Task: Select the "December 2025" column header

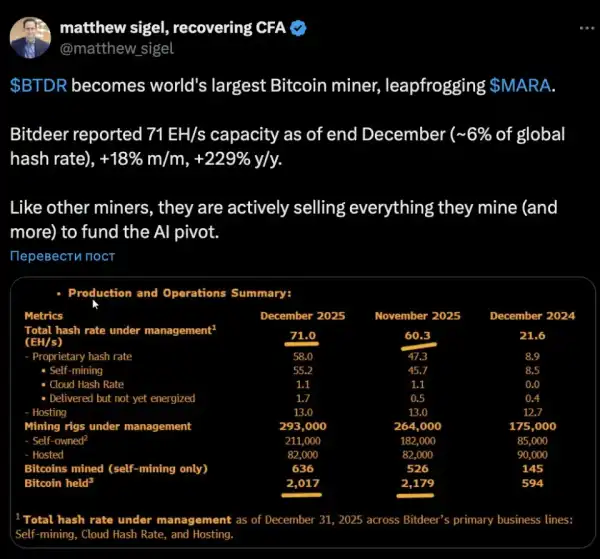Action: (x=302, y=316)
